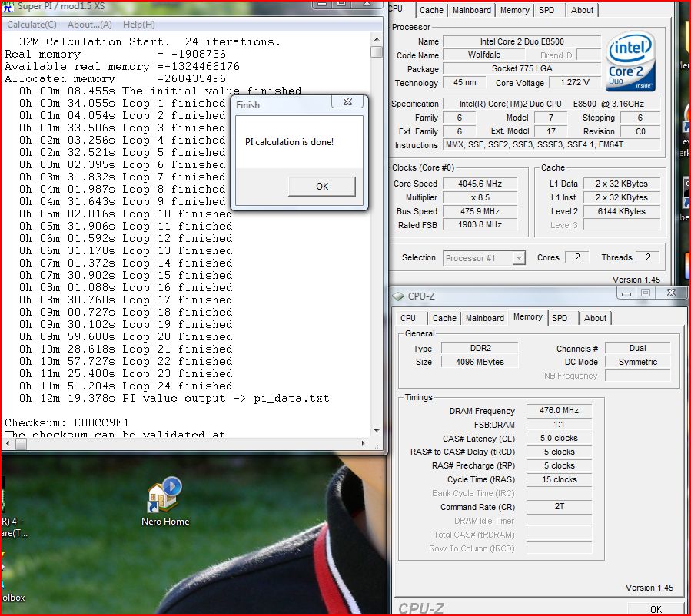Click the Super PI title bar icon
This screenshot has height=616, width=691.
pyautogui.click(x=8, y=6)
